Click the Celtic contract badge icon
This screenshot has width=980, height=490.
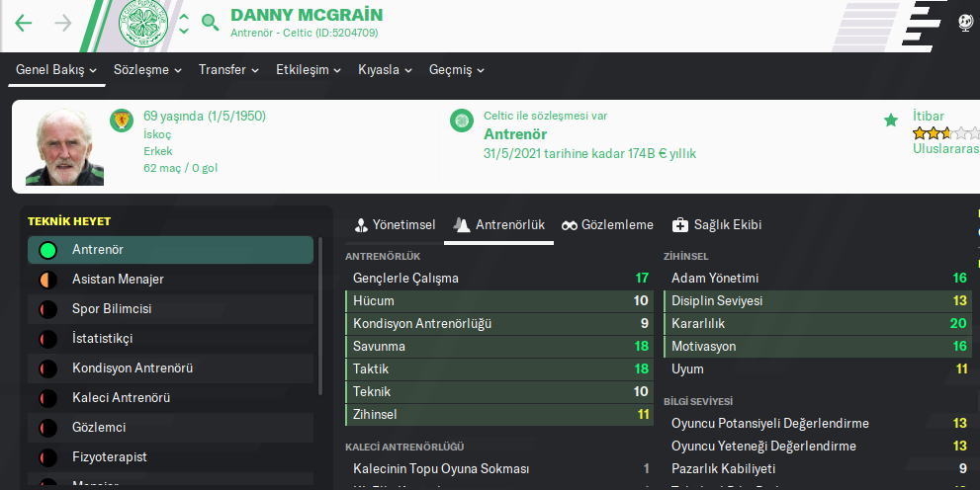[x=461, y=122]
